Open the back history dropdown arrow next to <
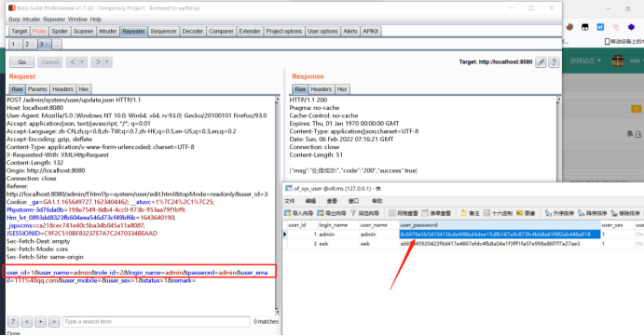 tap(82, 62)
